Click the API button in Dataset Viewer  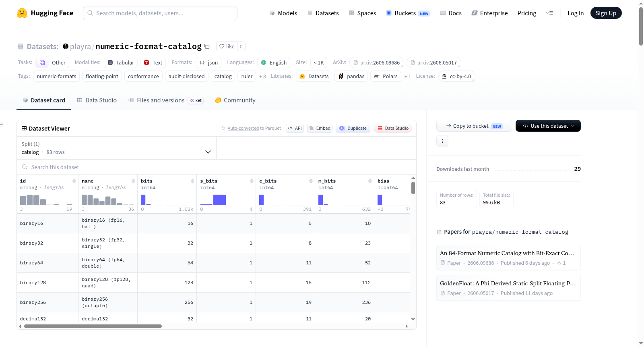[x=295, y=128]
